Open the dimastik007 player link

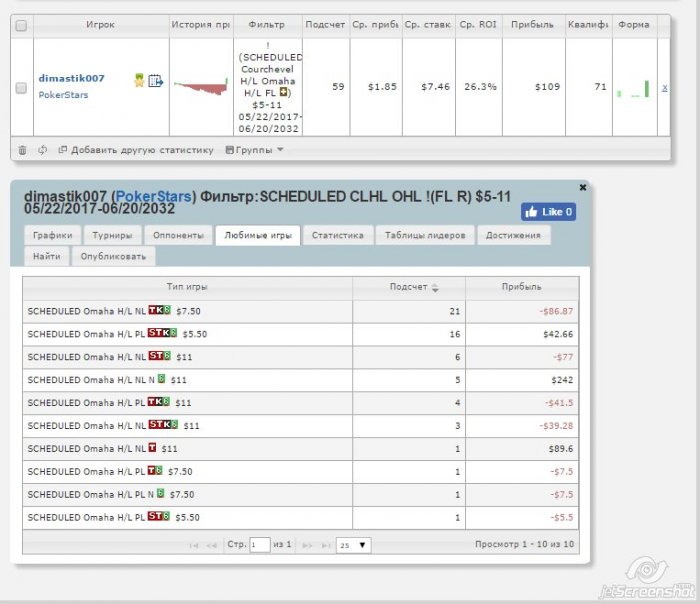[71, 78]
